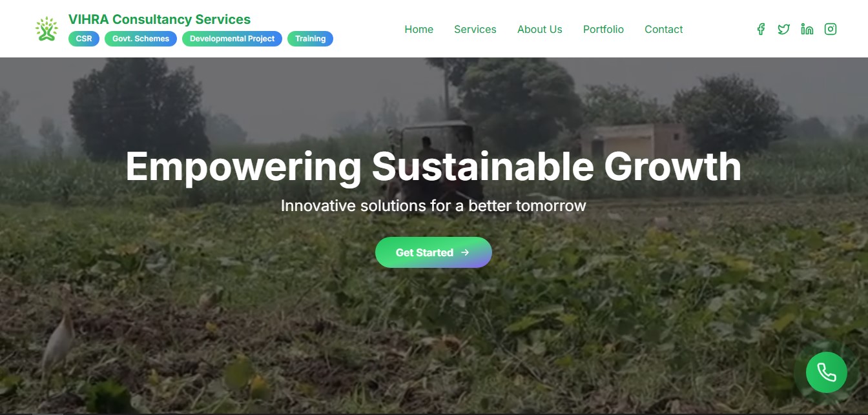
Task: Click the Innovative solutions tagline text
Action: click(x=433, y=206)
